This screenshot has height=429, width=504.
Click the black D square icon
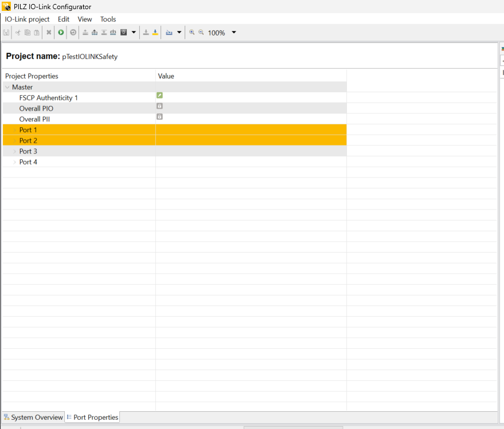coord(123,32)
